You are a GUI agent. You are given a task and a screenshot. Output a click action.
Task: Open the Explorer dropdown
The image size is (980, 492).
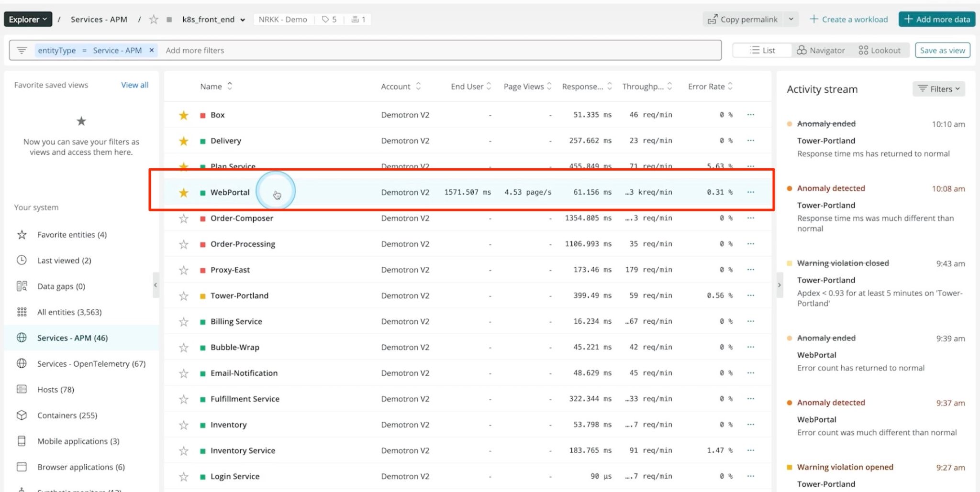click(27, 19)
